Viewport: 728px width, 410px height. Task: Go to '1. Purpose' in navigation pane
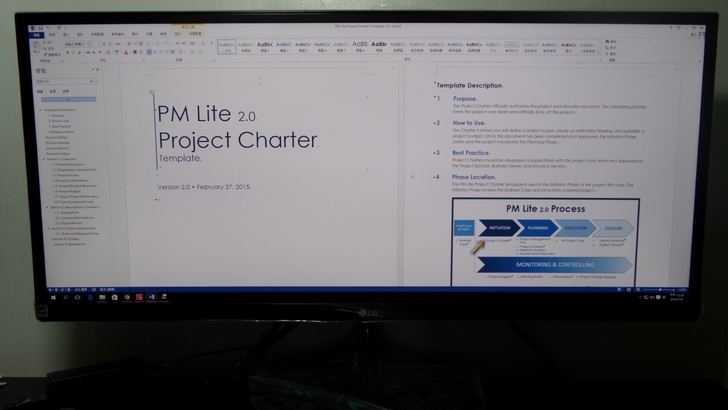(56, 115)
